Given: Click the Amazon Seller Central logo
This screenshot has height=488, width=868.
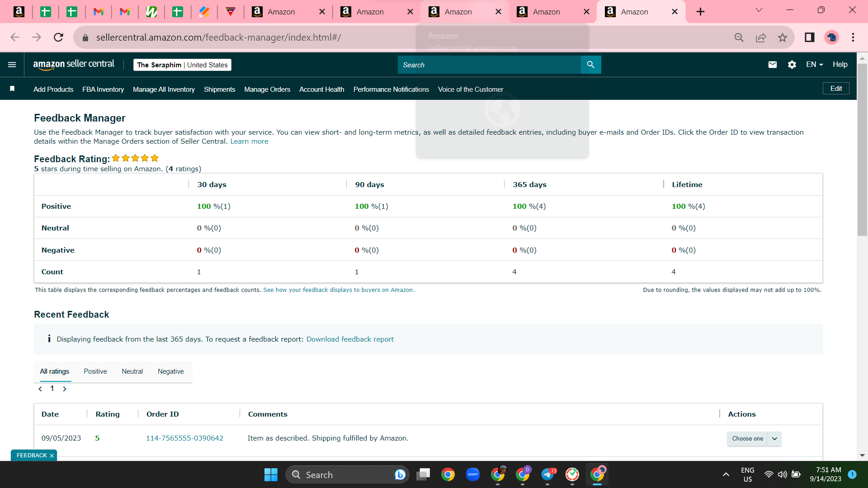Looking at the screenshot, I should coord(74,65).
